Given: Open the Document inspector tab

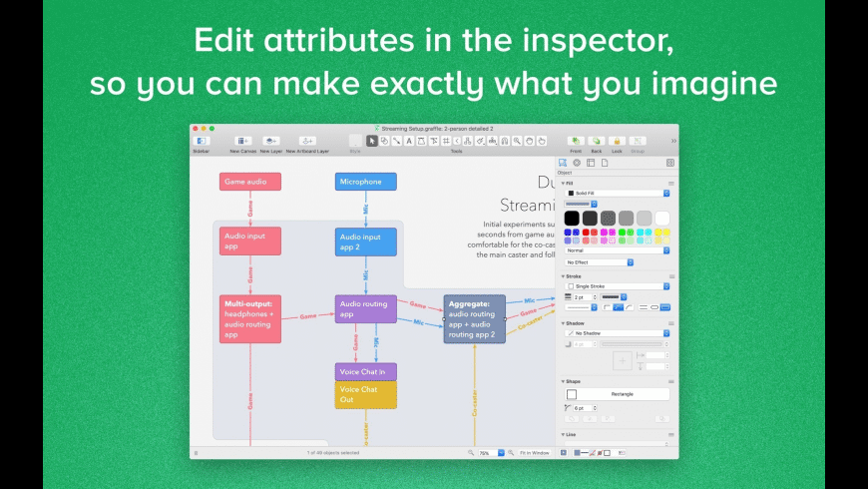Looking at the screenshot, I should (605, 163).
